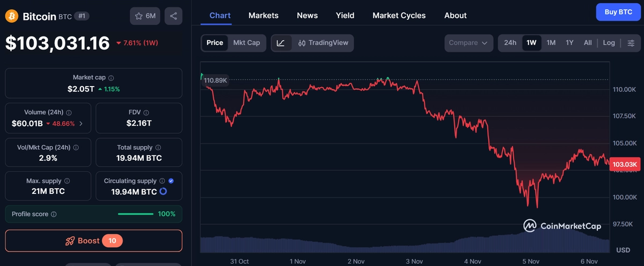Click the $2.05T market cap value

[x=81, y=89]
